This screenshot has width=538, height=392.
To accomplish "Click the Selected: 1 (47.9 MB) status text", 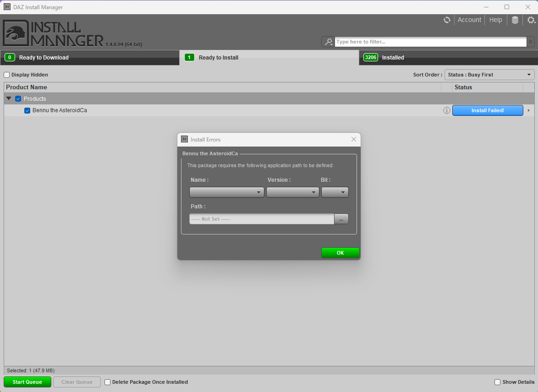I will [x=31, y=371].
